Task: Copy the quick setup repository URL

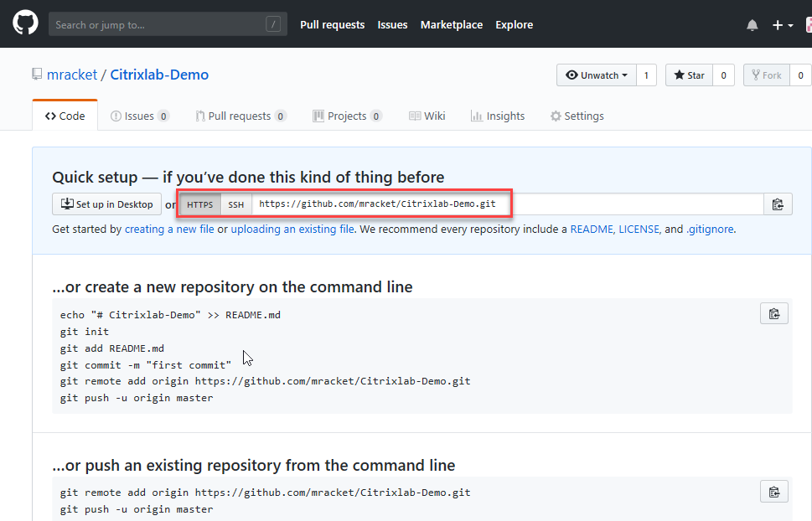Action: (x=778, y=204)
